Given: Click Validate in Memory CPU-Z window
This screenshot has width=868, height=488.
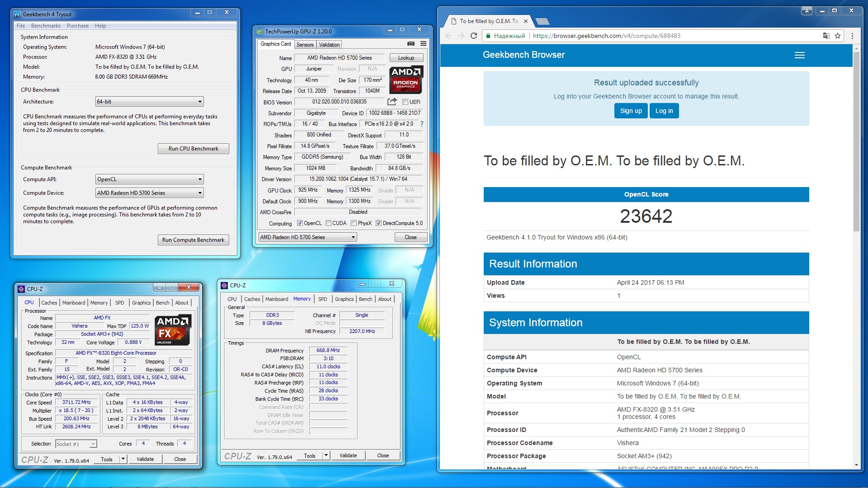Looking at the screenshot, I should (x=348, y=455).
